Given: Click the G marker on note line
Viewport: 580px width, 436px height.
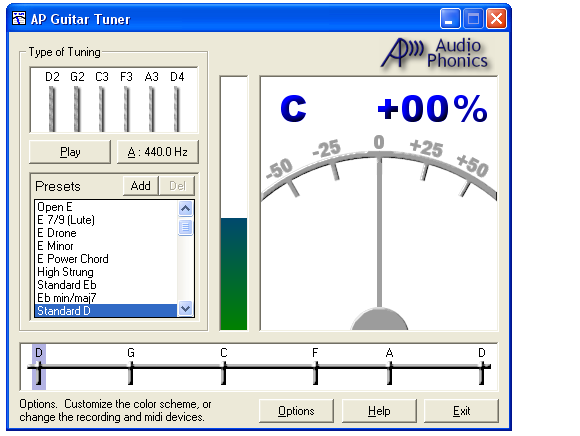Looking at the screenshot, I should [131, 367].
